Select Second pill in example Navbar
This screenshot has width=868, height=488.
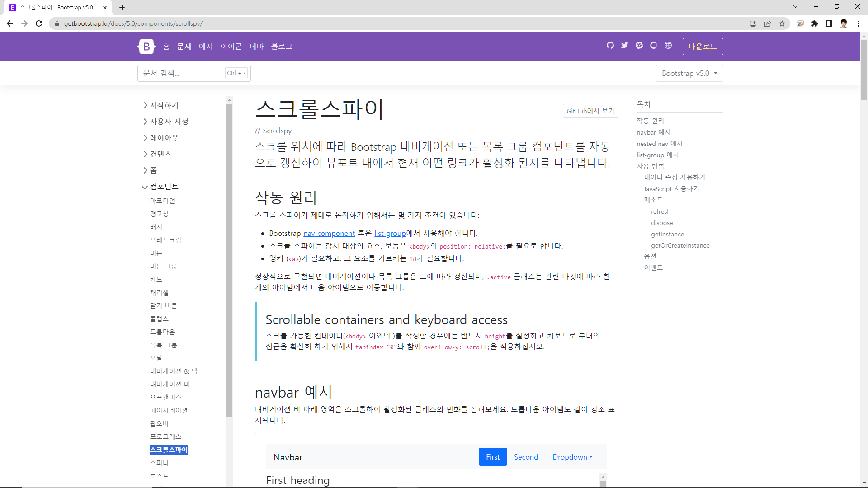click(526, 457)
